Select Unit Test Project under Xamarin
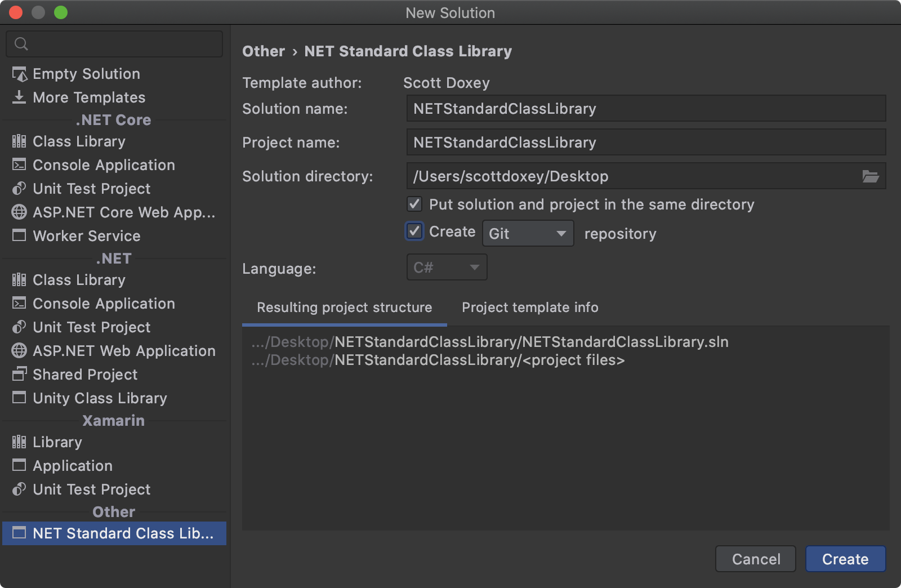The height and width of the screenshot is (588, 901). point(114,489)
